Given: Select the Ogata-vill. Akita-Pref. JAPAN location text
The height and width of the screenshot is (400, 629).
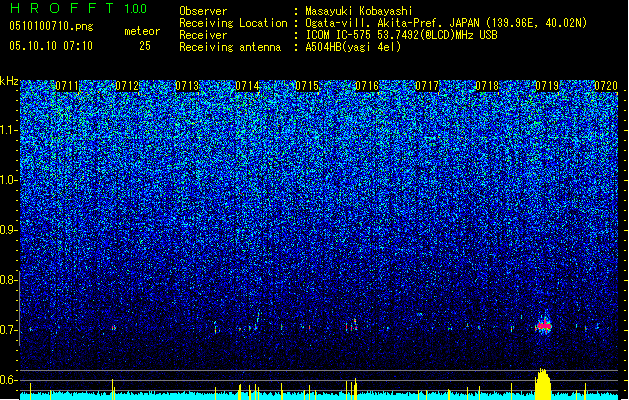Looking at the screenshot, I should pyautogui.click(x=446, y=23).
